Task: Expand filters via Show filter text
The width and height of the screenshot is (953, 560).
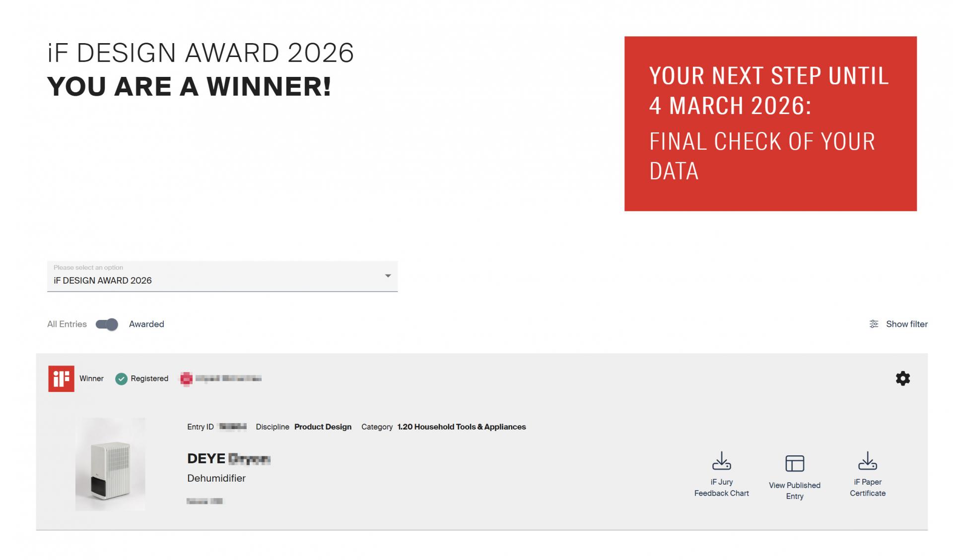Action: 906,324
